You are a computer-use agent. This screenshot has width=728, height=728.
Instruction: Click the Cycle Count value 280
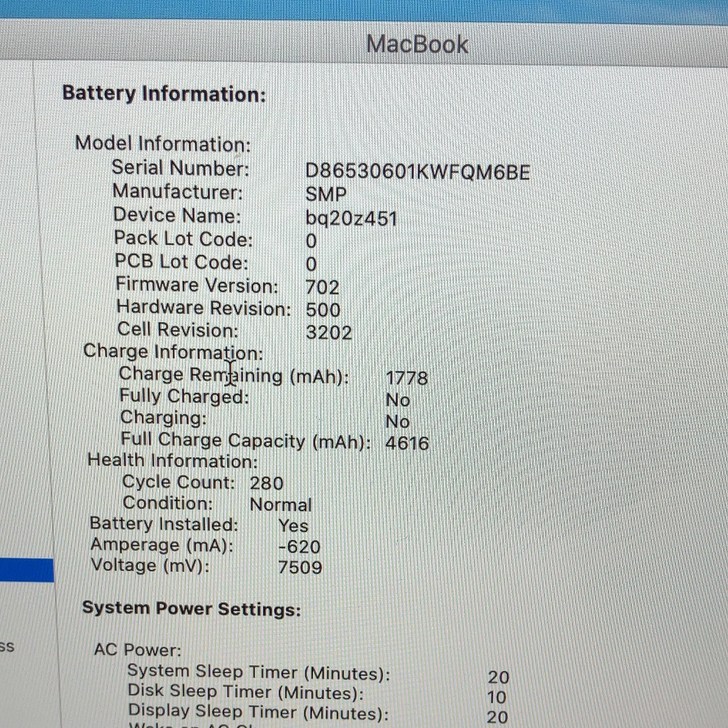click(x=266, y=483)
